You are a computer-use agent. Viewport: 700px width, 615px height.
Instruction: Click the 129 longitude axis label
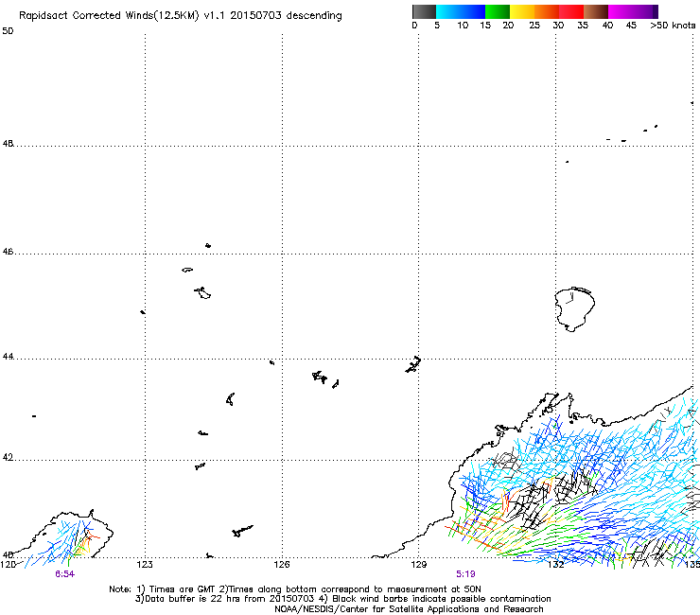point(419,565)
